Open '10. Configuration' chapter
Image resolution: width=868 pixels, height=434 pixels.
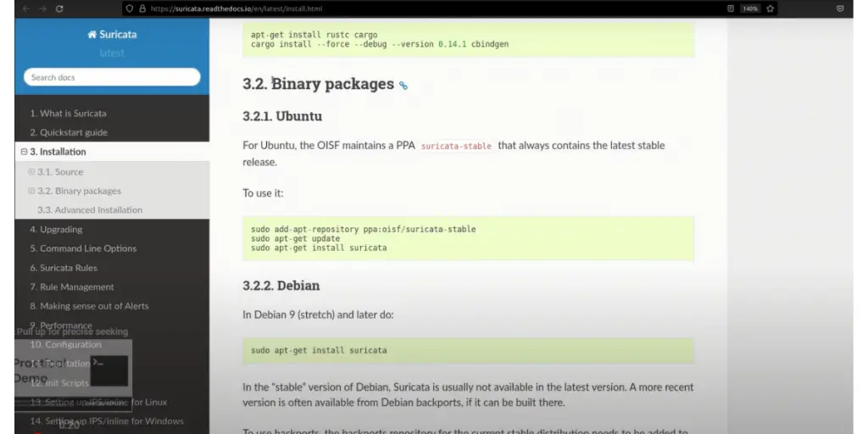pyautogui.click(x=65, y=344)
